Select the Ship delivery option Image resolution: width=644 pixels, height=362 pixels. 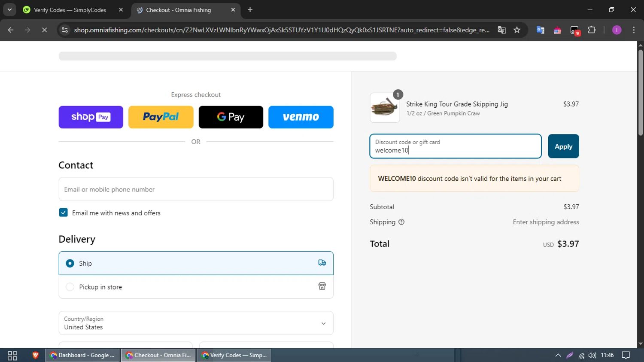pyautogui.click(x=196, y=263)
